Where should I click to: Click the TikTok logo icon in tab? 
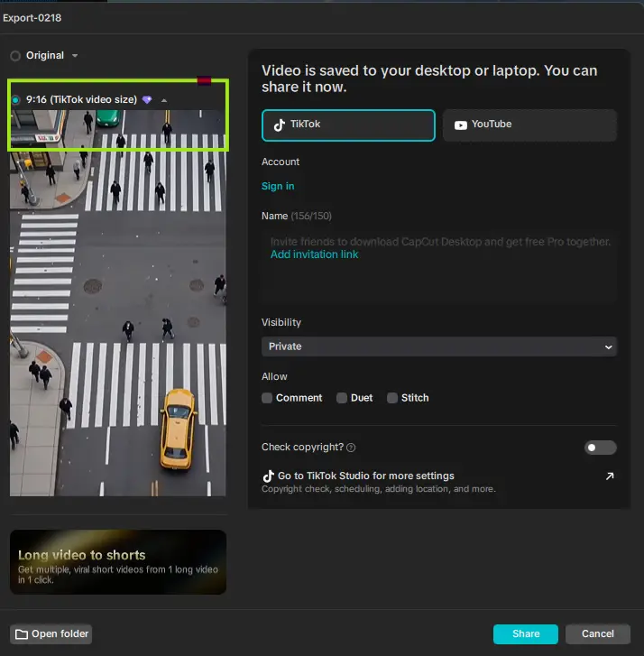click(x=280, y=125)
